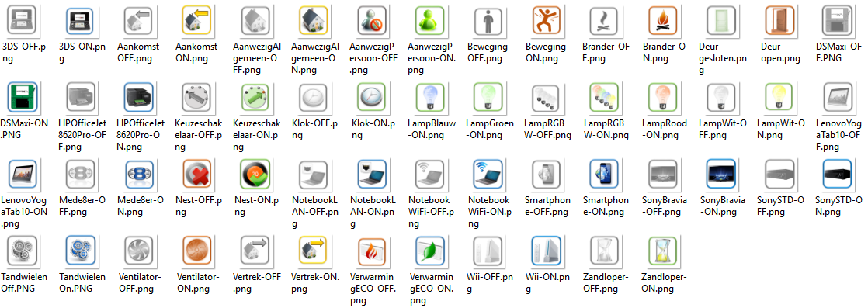868x308 pixels.
Task: Select AanwezigAlgemeen-ON.png coloured house icon
Action: coord(314,20)
